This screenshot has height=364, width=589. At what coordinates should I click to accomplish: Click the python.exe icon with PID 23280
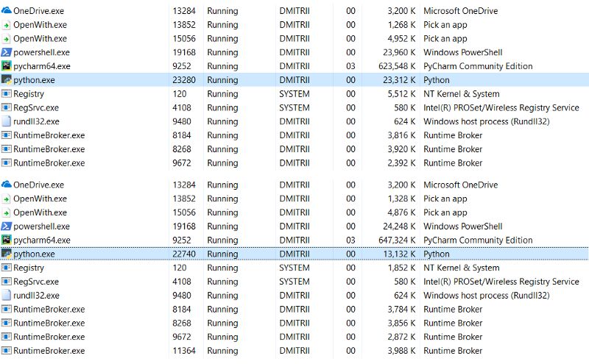click(7, 80)
